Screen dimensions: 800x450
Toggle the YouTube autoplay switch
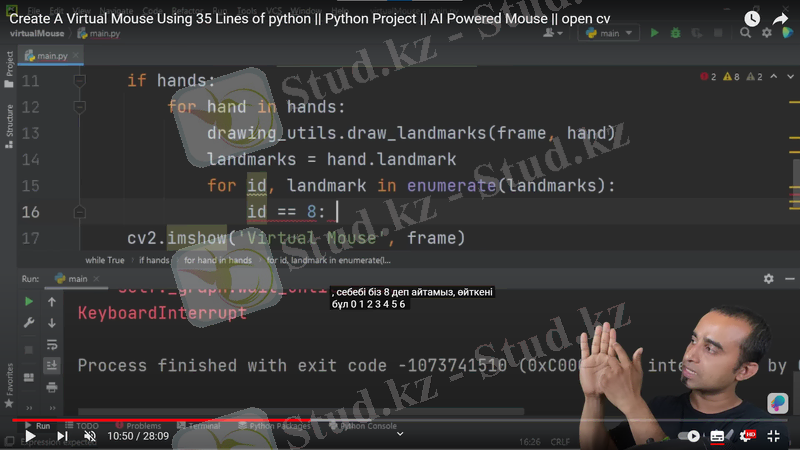[x=689, y=436]
